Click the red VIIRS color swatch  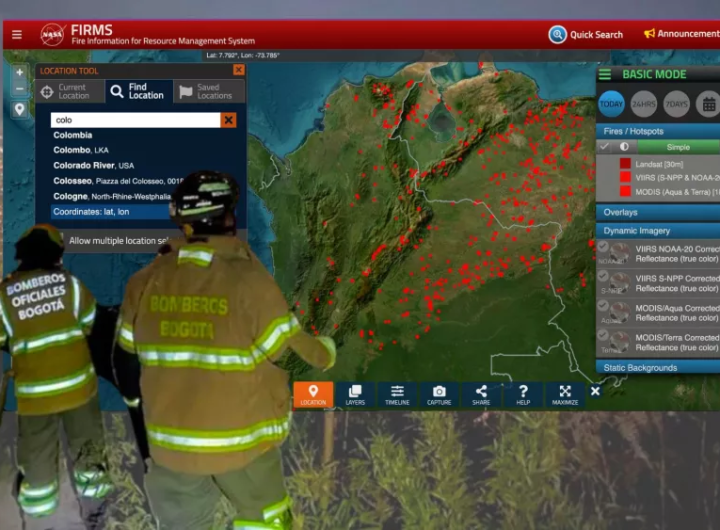point(625,177)
